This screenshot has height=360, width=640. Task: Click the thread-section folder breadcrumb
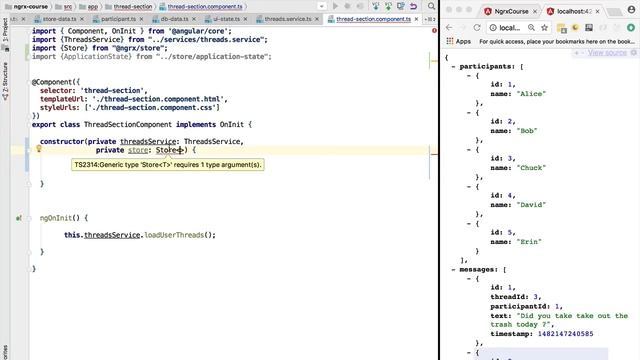pyautogui.click(x=129, y=7)
